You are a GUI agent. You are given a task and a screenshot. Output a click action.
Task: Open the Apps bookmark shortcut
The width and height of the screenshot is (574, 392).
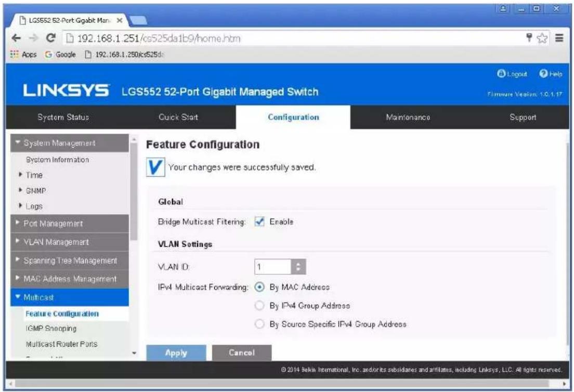click(x=23, y=55)
